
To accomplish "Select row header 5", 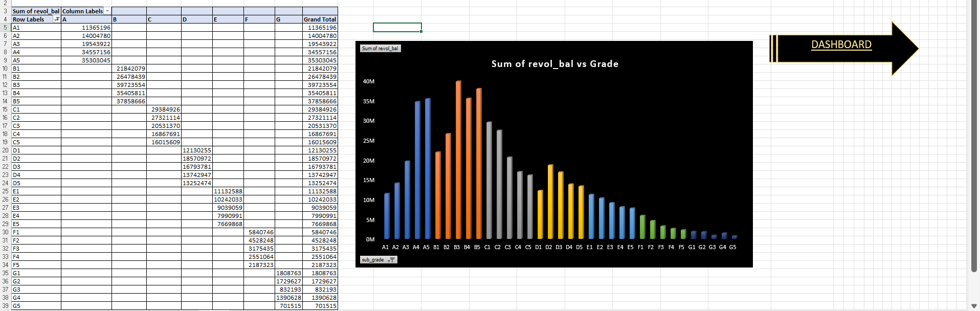I will (5, 28).
